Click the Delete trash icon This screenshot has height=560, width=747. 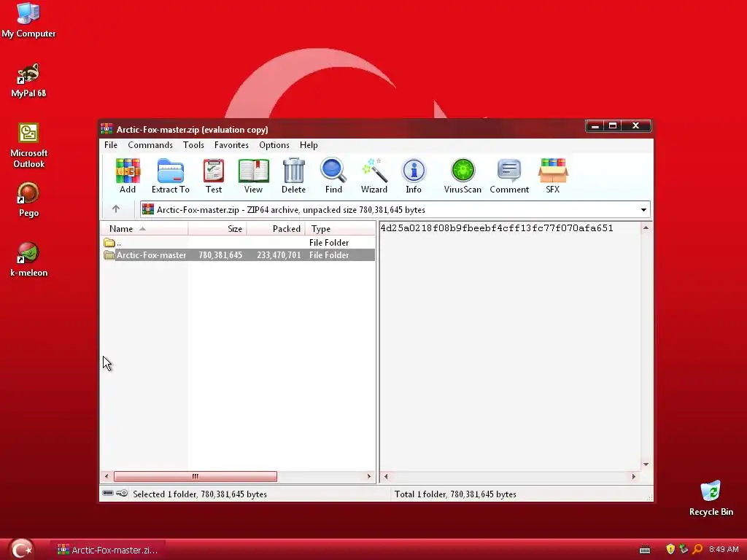293,176
